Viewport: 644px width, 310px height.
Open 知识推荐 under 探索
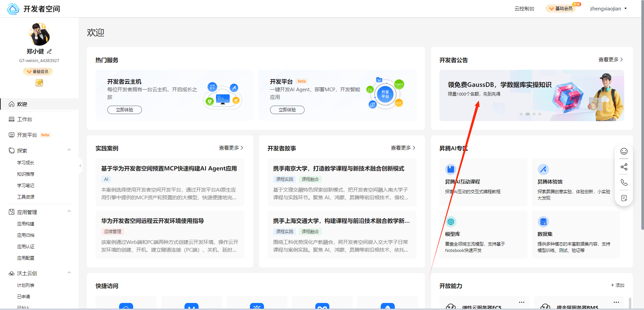coord(26,174)
